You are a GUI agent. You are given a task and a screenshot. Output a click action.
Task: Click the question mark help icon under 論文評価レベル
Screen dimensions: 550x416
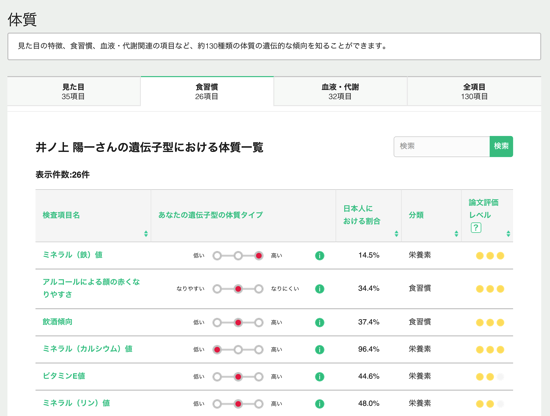pos(476,228)
